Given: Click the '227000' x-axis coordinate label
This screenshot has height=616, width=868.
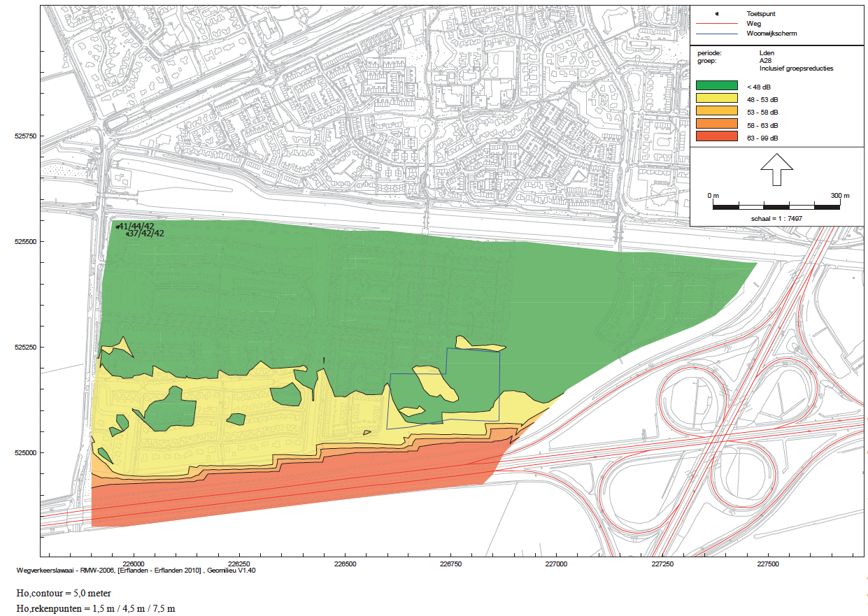Looking at the screenshot, I should click(x=557, y=563).
